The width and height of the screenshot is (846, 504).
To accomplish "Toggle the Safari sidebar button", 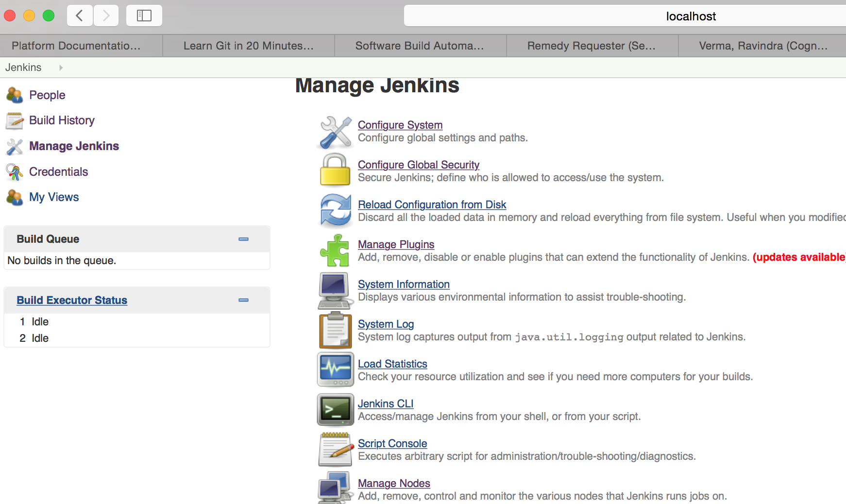I will point(144,16).
